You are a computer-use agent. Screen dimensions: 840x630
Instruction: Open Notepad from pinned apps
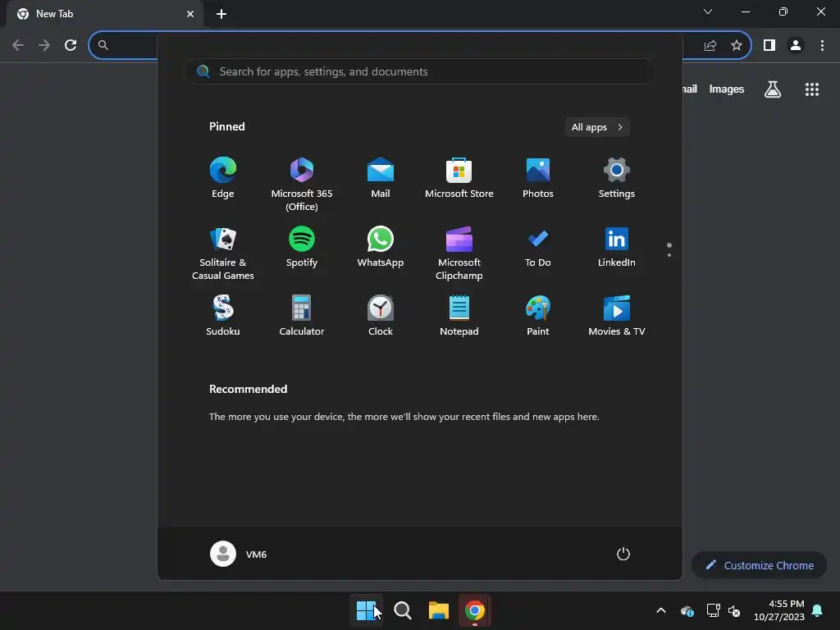click(x=459, y=316)
